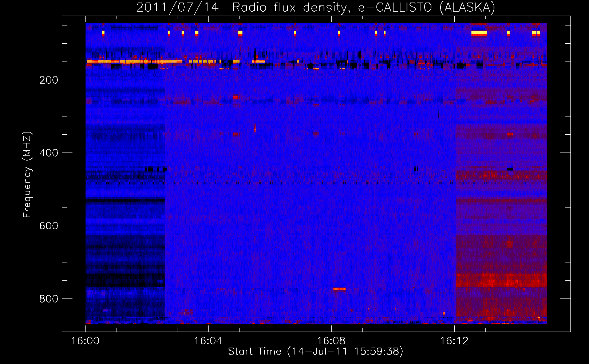Click the wide yellow burst at top right
This screenshot has width=589, height=364.
click(x=479, y=33)
